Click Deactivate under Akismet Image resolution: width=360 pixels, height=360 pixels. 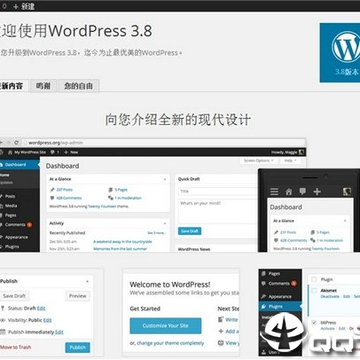[x=330, y=296]
